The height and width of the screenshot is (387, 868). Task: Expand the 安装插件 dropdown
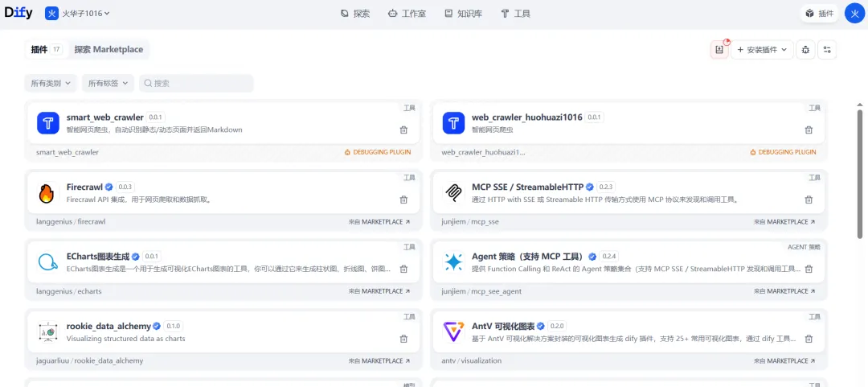[x=762, y=50]
